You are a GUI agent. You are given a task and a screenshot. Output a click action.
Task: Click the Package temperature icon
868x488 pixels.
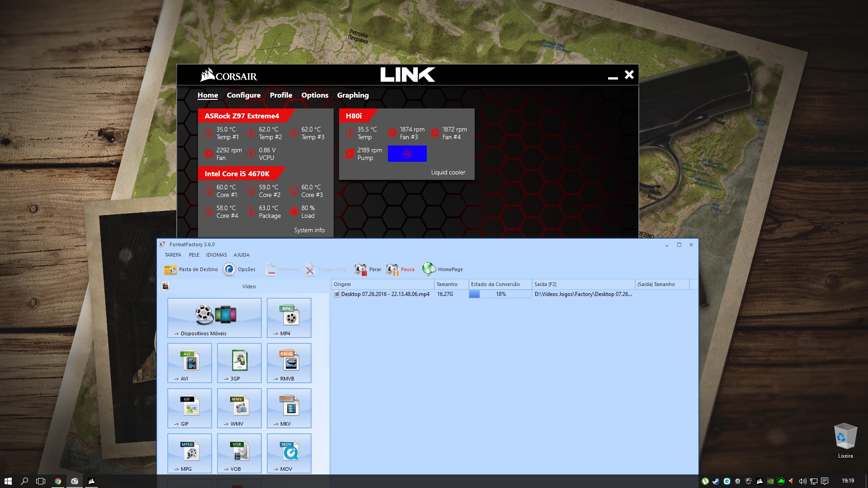[x=251, y=211]
